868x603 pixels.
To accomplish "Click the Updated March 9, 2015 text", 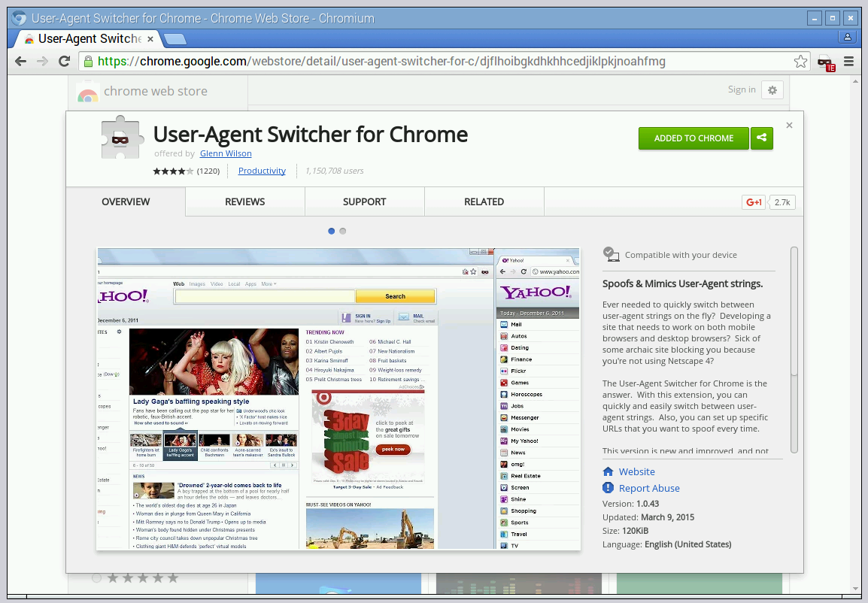I will click(x=648, y=517).
